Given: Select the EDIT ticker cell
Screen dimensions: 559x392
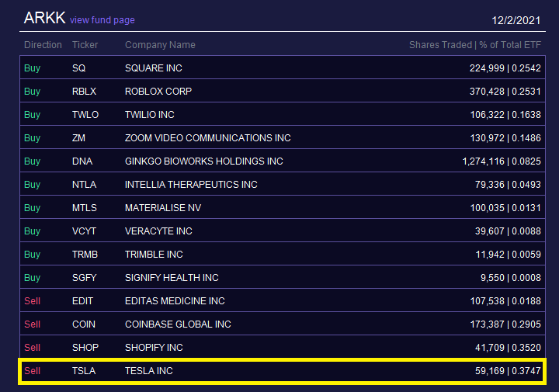Looking at the screenshot, I should 82,301.
